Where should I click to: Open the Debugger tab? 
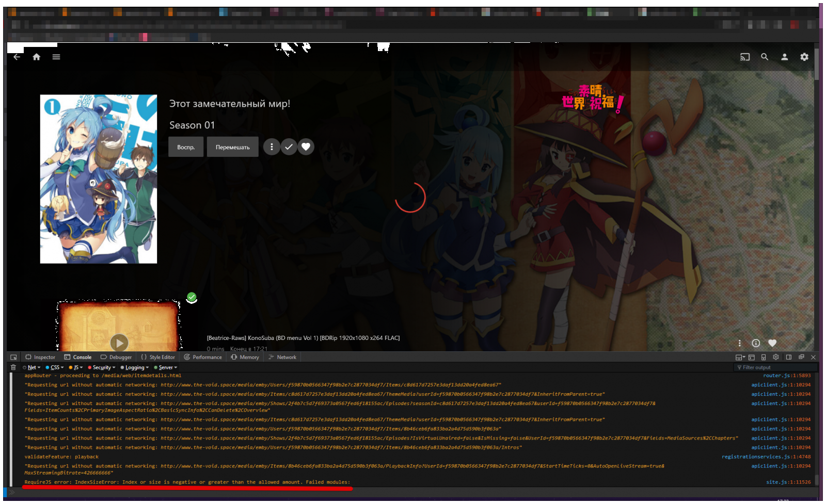click(x=116, y=356)
